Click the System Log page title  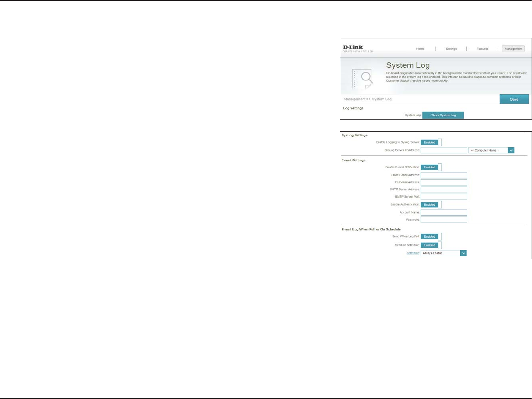click(407, 65)
